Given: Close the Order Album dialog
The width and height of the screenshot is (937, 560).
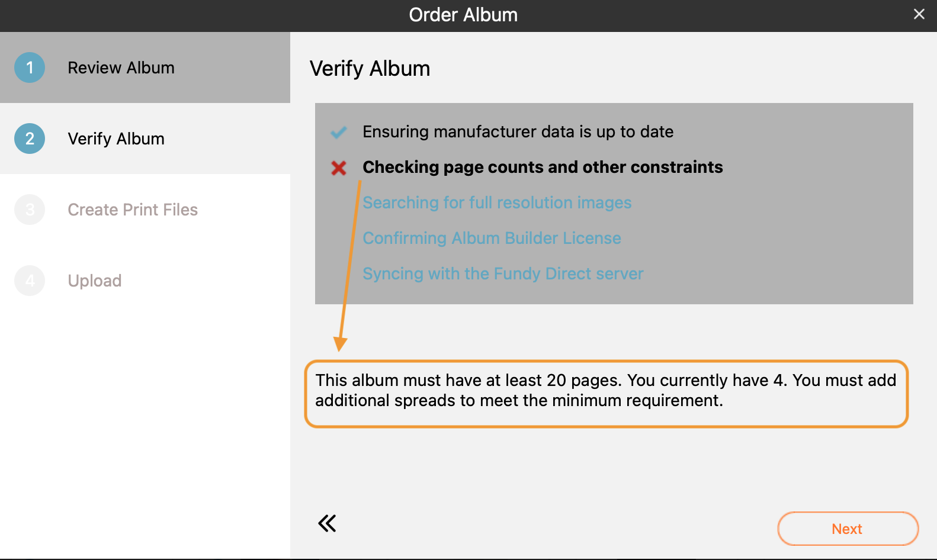Looking at the screenshot, I should pos(919,14).
